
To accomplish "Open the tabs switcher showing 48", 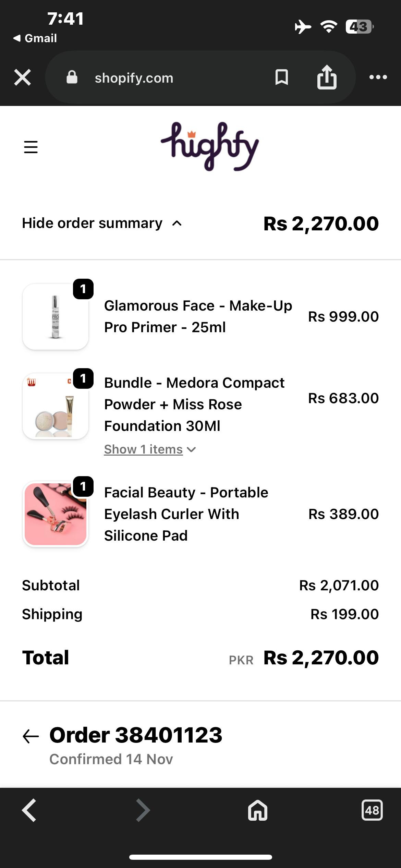I will [x=372, y=810].
